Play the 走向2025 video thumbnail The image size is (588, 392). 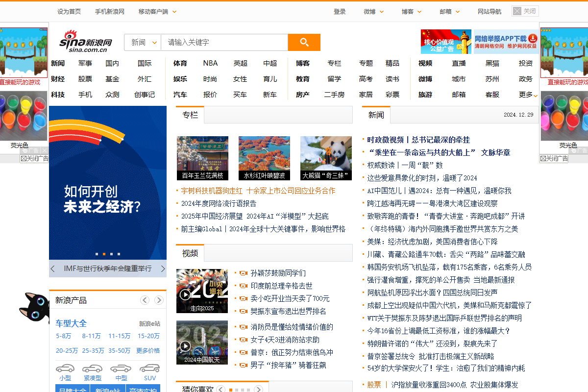(201, 291)
